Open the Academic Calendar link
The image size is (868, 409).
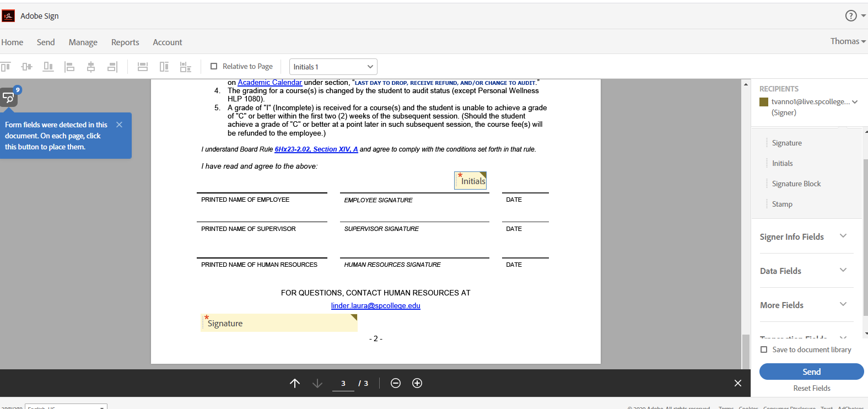click(x=269, y=83)
